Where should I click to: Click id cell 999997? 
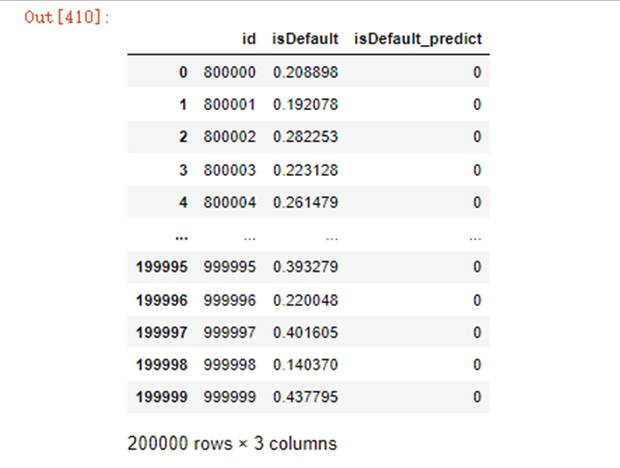pyautogui.click(x=230, y=332)
